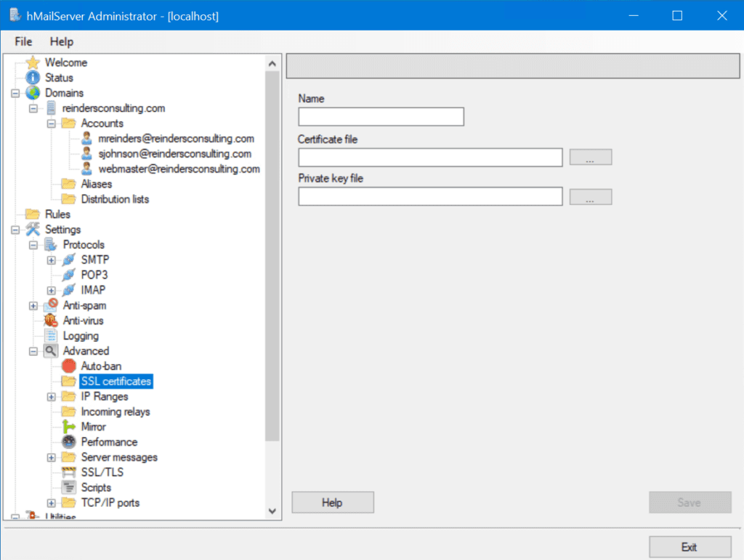The image size is (744, 560).
Task: Open the Help menu
Action: tap(61, 41)
